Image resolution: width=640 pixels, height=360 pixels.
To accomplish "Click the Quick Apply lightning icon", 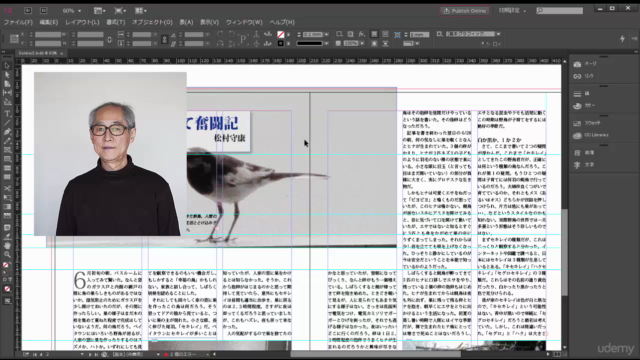I will coord(622,38).
